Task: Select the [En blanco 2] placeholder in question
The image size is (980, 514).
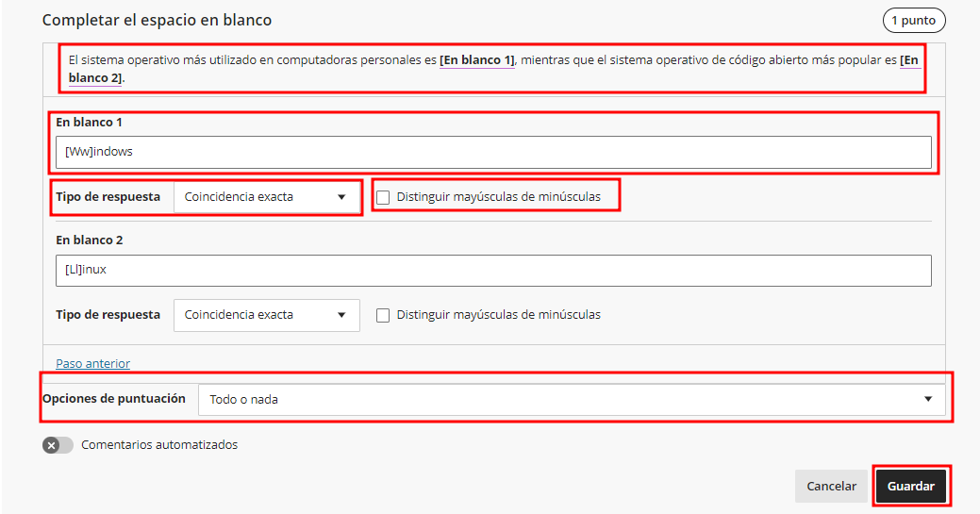Action: 909,60
